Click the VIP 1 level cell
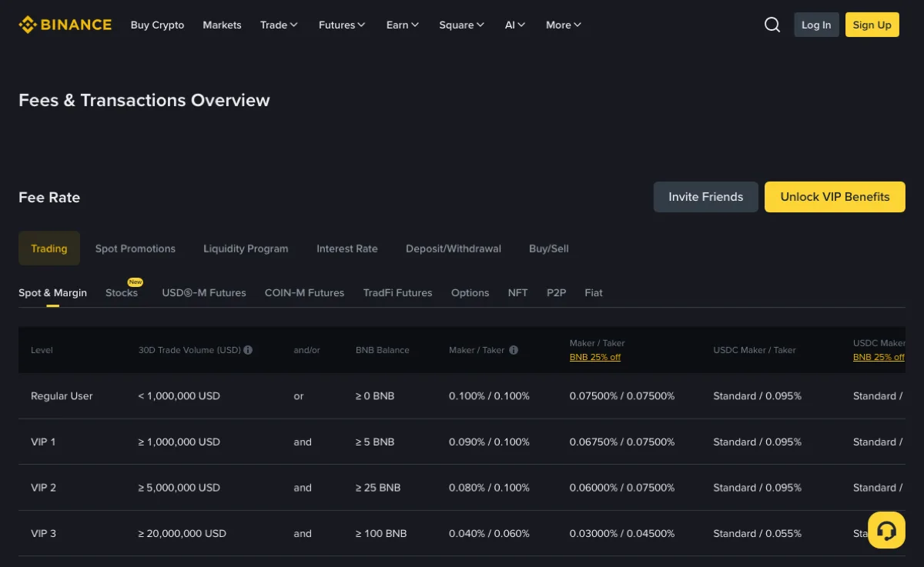Image resolution: width=924 pixels, height=567 pixels. coord(43,442)
